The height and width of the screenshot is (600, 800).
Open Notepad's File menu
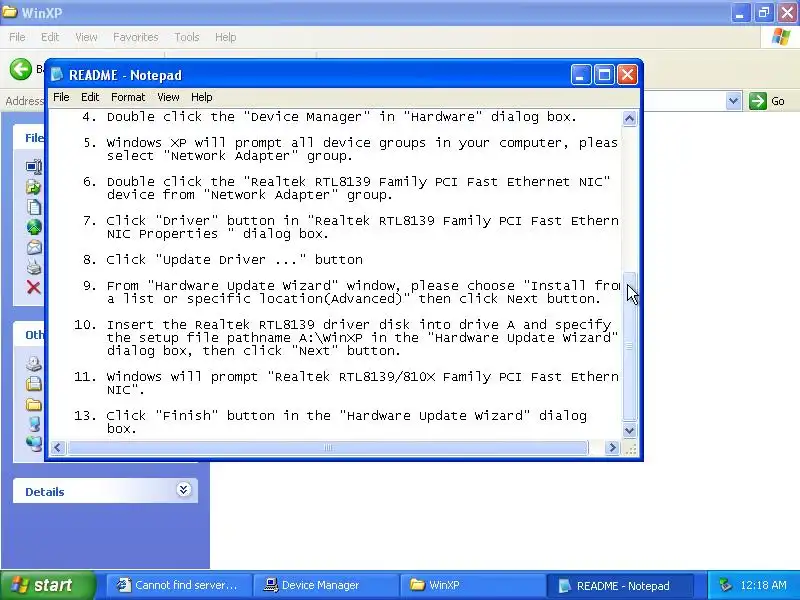[x=61, y=97]
